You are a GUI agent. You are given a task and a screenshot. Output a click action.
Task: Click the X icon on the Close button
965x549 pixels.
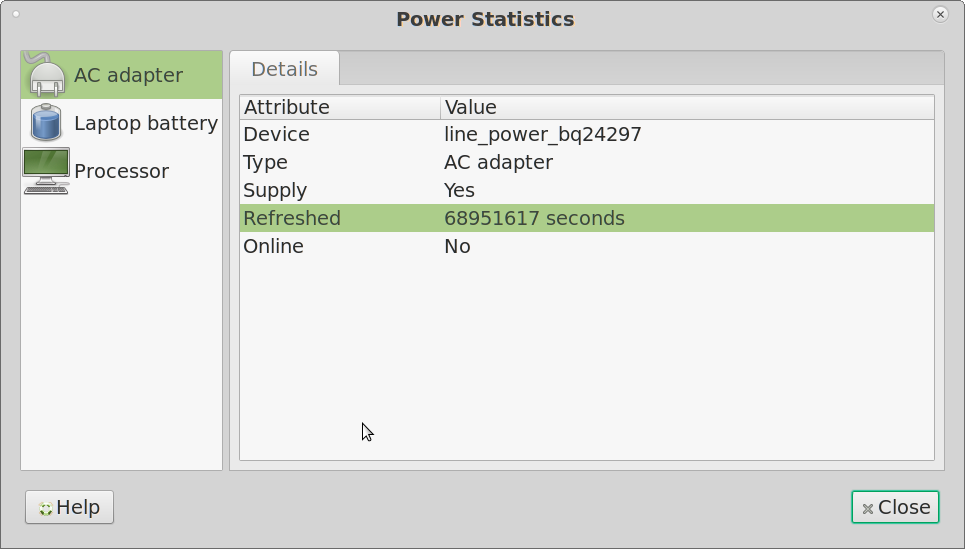tap(868, 508)
